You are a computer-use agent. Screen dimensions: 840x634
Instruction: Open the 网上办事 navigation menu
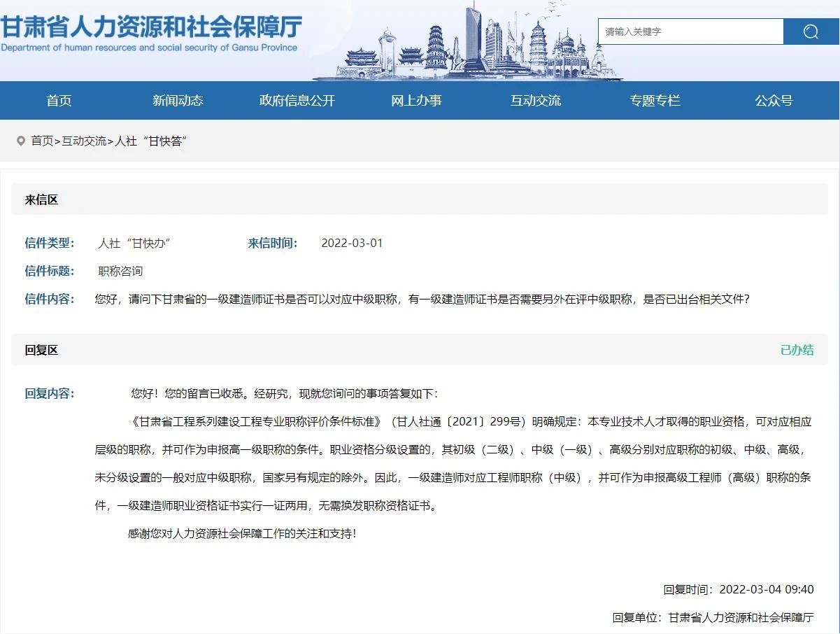tap(416, 100)
